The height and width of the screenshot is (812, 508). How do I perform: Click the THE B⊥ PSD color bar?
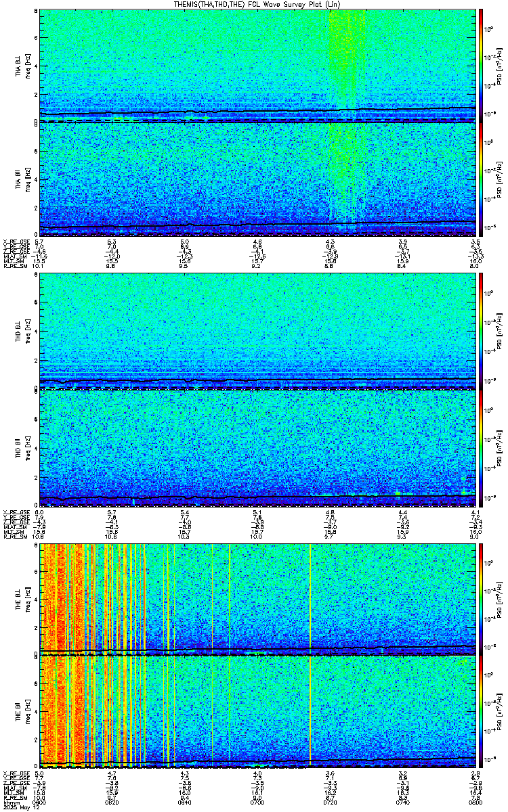pyautogui.click(x=481, y=598)
